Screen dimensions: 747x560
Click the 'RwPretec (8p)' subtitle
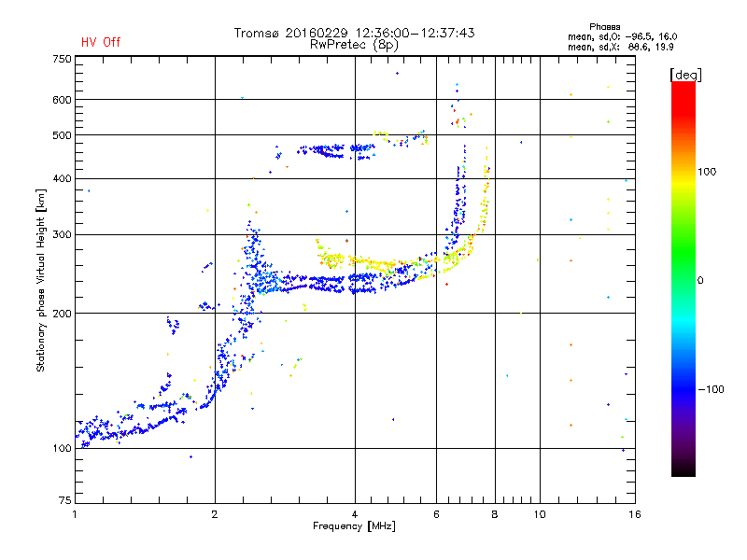(354, 45)
